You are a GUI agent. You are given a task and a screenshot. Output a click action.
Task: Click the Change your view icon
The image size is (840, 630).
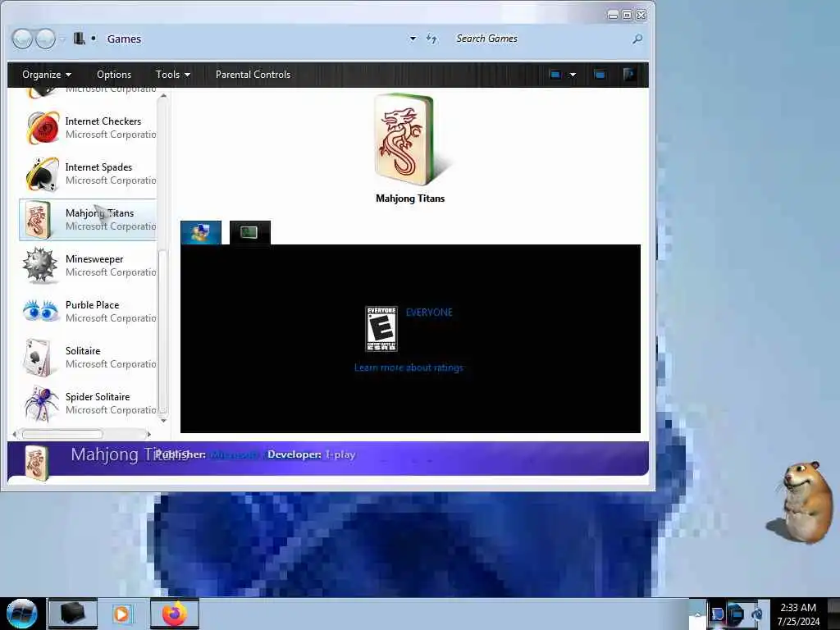coord(555,75)
